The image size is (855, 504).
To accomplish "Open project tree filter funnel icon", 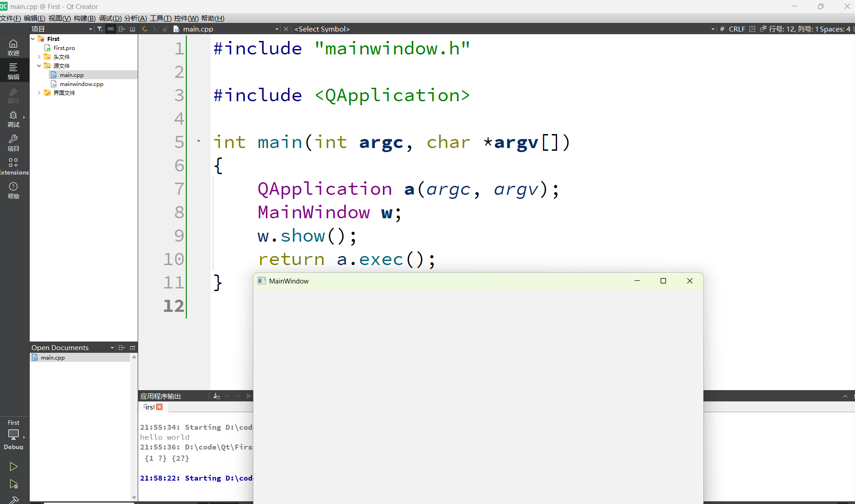I will click(x=100, y=29).
